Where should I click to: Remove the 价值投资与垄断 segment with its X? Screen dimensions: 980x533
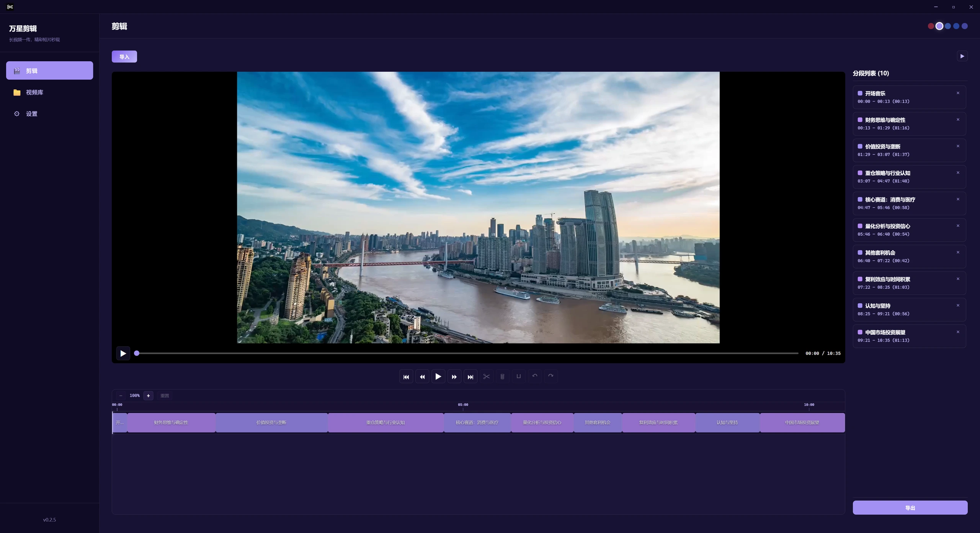coord(958,146)
